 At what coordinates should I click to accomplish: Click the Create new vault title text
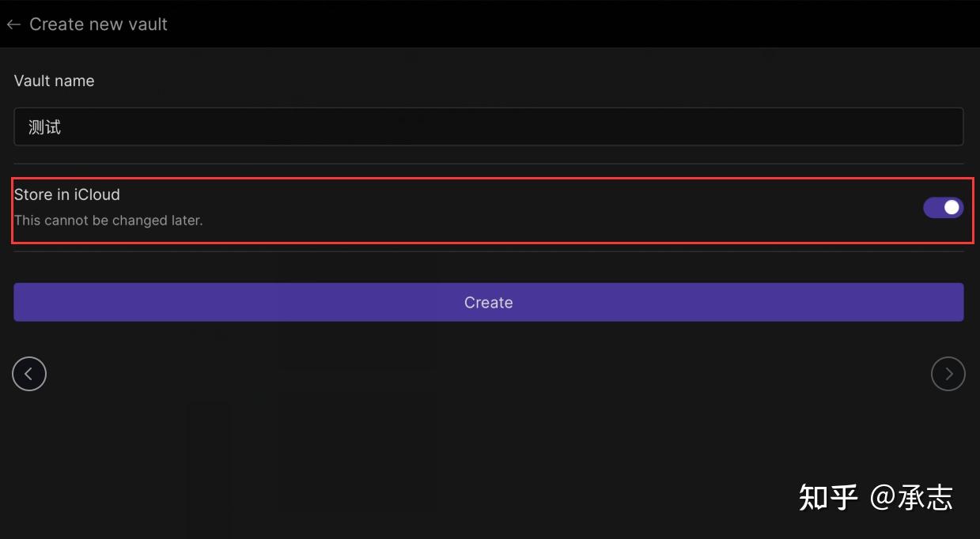(x=98, y=24)
